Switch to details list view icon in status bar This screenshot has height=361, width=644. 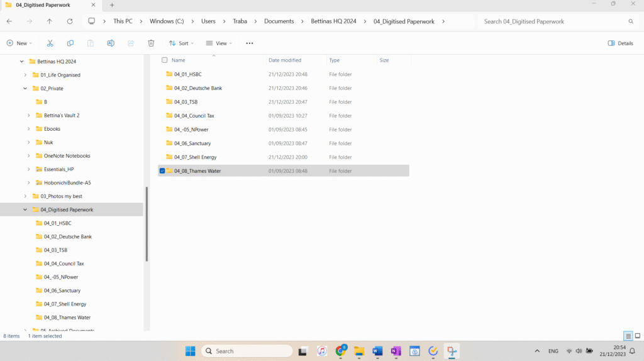(x=628, y=336)
